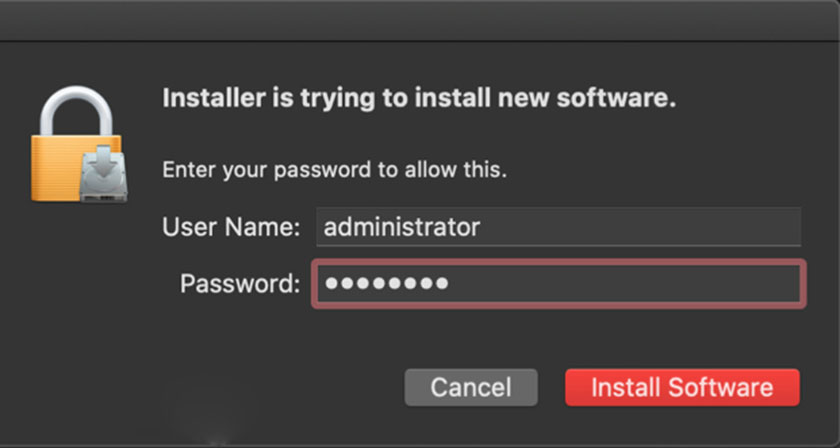Click the "Password:" label
Image resolution: width=840 pixels, height=448 pixels.
click(x=240, y=284)
